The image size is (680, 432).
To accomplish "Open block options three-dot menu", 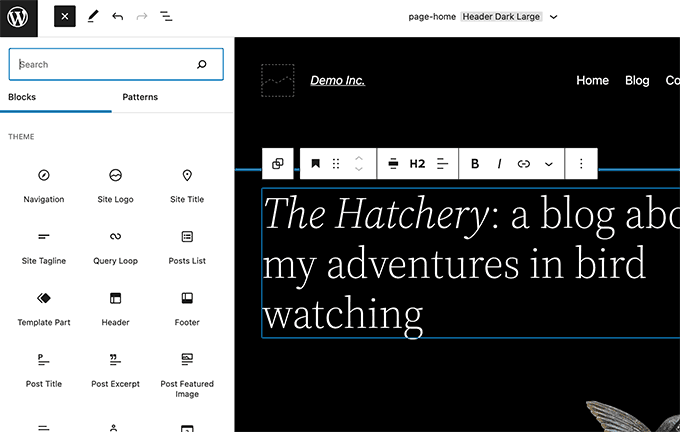I will [581, 164].
